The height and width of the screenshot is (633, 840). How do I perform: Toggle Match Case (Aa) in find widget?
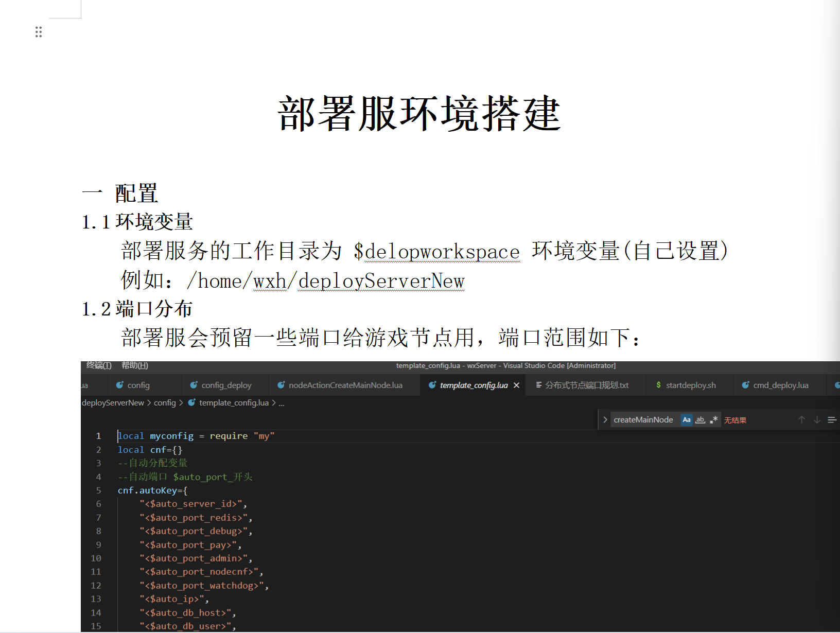click(687, 420)
